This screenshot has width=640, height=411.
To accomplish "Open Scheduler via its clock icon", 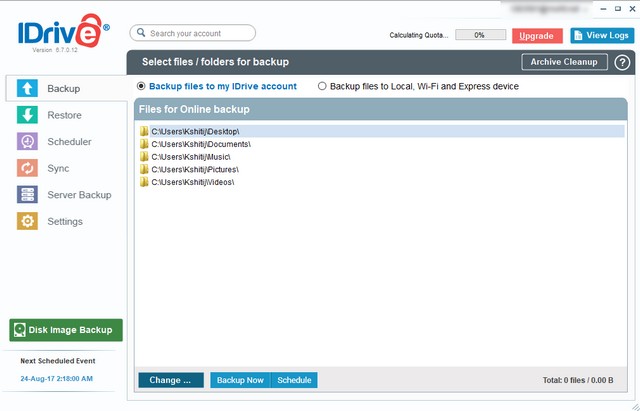I will [x=28, y=142].
